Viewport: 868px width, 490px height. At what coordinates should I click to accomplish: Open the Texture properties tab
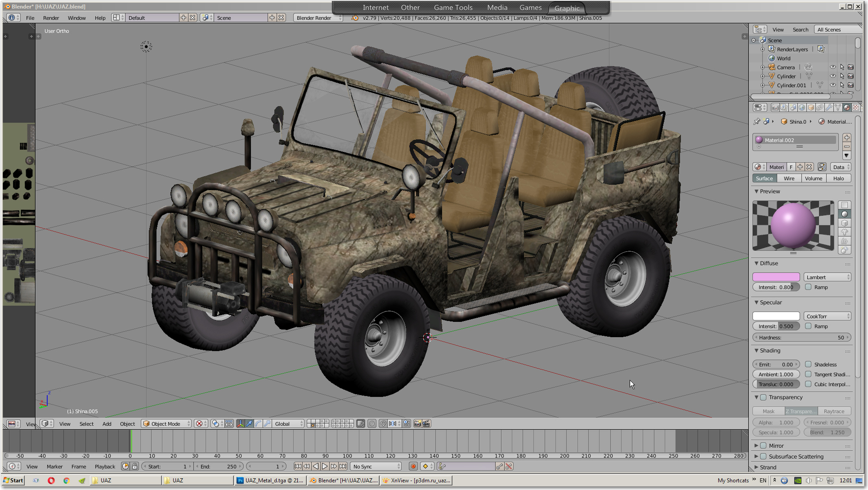[856, 108]
